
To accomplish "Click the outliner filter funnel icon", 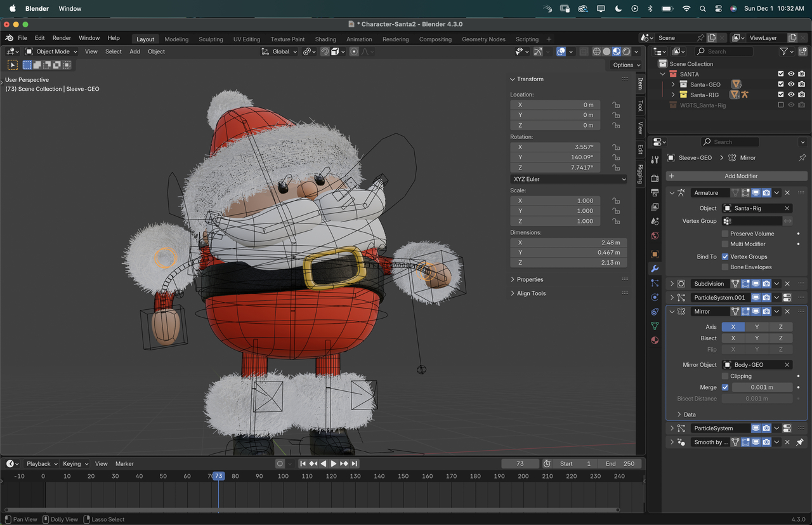I will (x=784, y=51).
